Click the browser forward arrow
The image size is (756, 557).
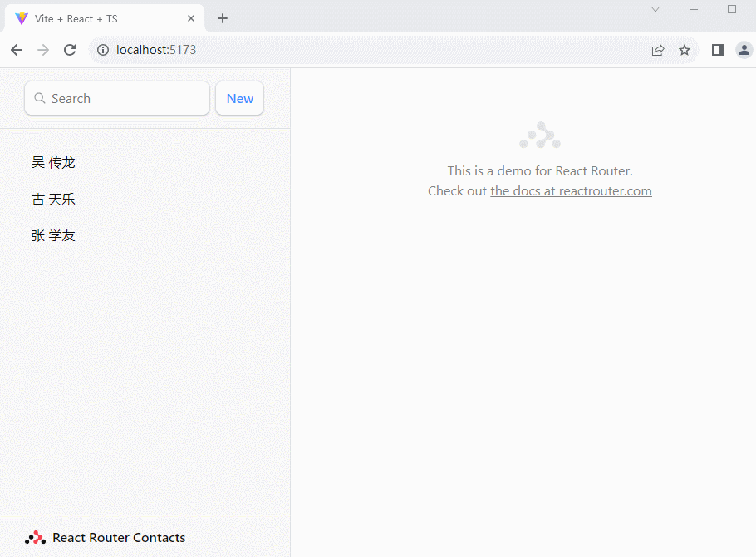[x=43, y=50]
